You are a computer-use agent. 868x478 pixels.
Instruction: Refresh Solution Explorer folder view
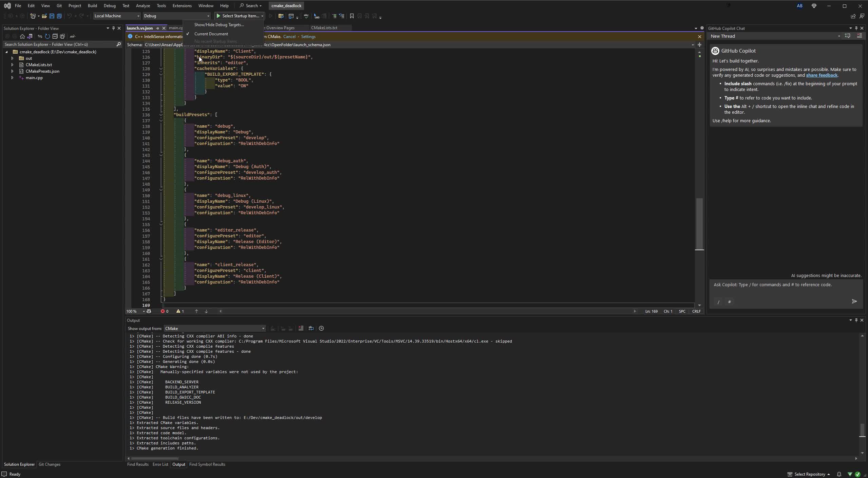point(47,36)
